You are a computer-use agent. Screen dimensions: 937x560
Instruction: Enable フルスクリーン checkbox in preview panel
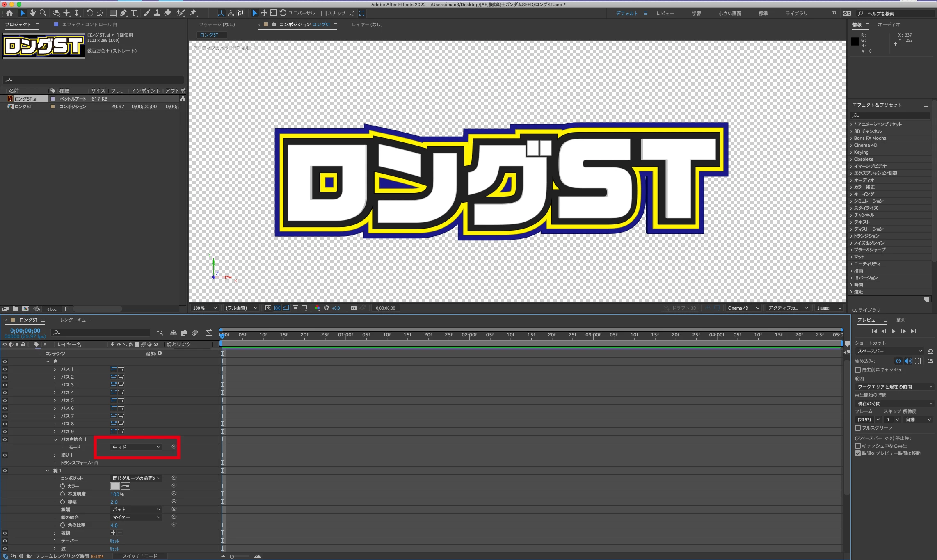click(858, 428)
